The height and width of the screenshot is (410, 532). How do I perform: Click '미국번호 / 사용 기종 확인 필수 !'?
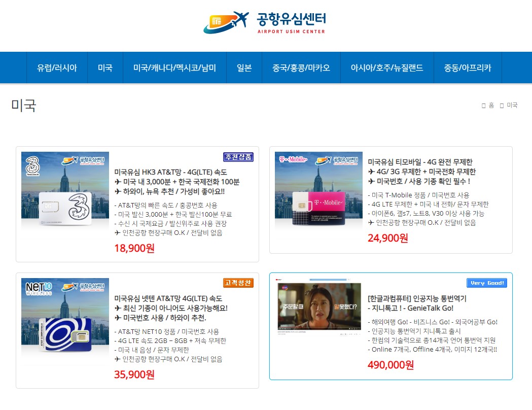pos(423,181)
